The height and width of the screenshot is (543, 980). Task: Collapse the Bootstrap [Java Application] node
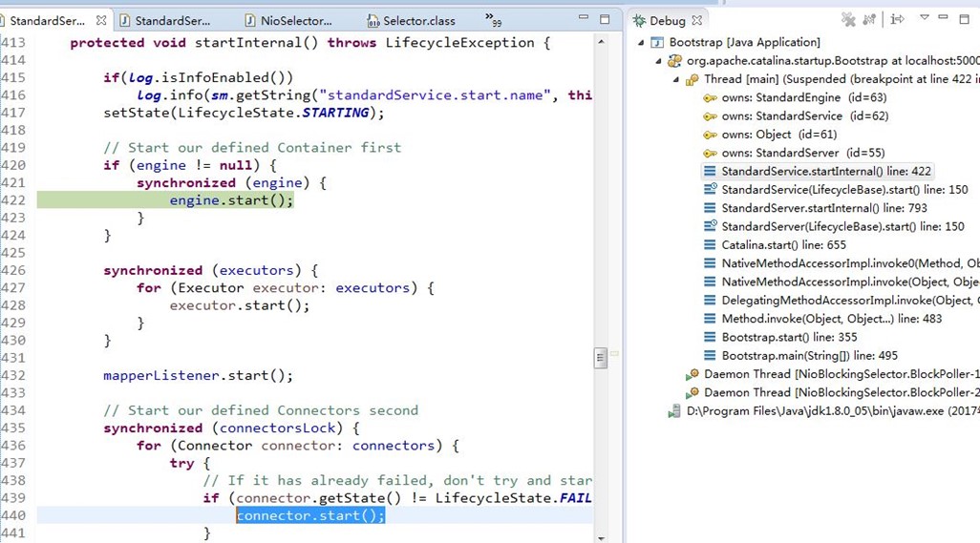coord(641,42)
